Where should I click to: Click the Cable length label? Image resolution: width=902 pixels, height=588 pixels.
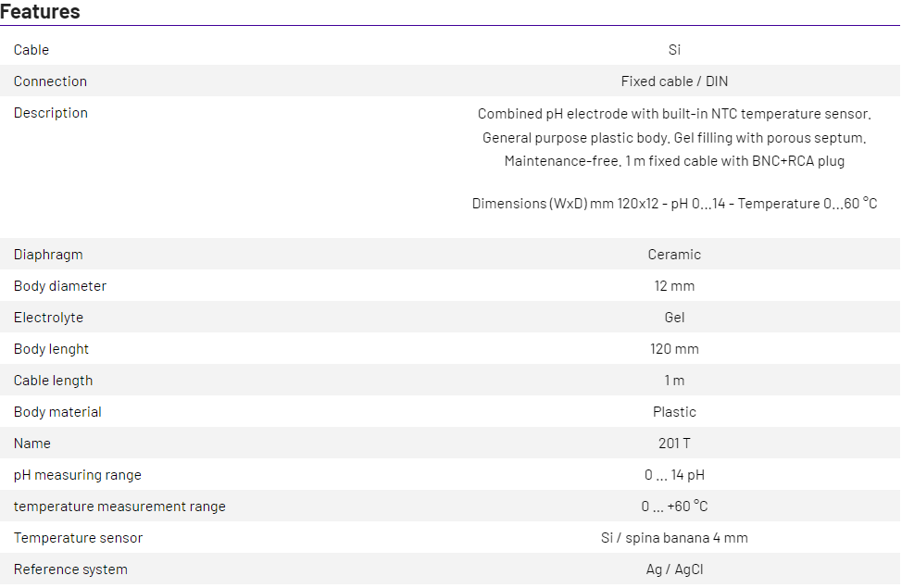(53, 381)
